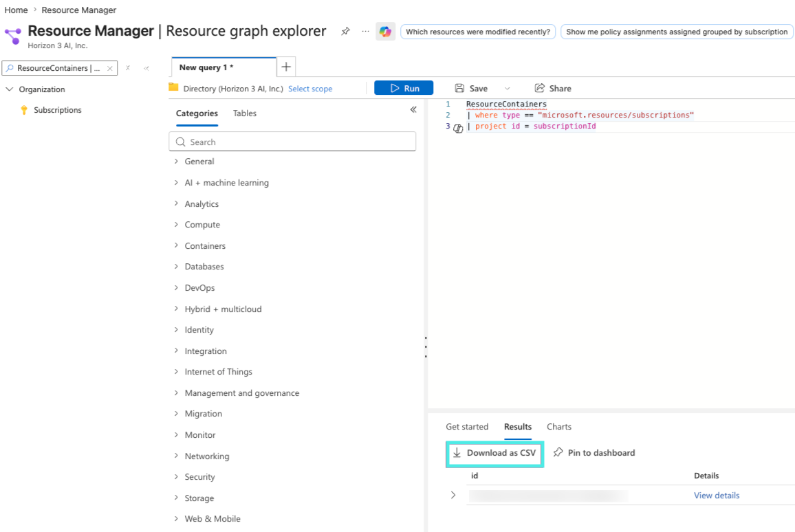Go to Home breadcrumb
This screenshot has height=532, width=795.
pyautogui.click(x=17, y=10)
